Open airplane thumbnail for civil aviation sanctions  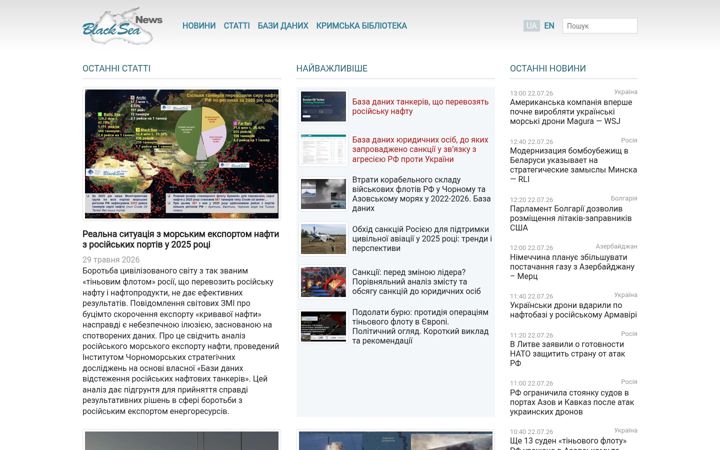click(x=323, y=239)
